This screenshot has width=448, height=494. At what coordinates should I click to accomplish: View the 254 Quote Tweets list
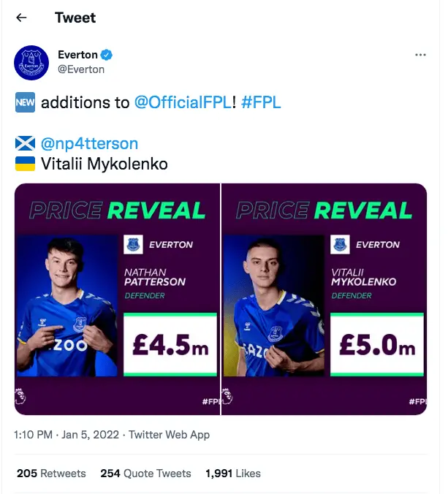145,474
